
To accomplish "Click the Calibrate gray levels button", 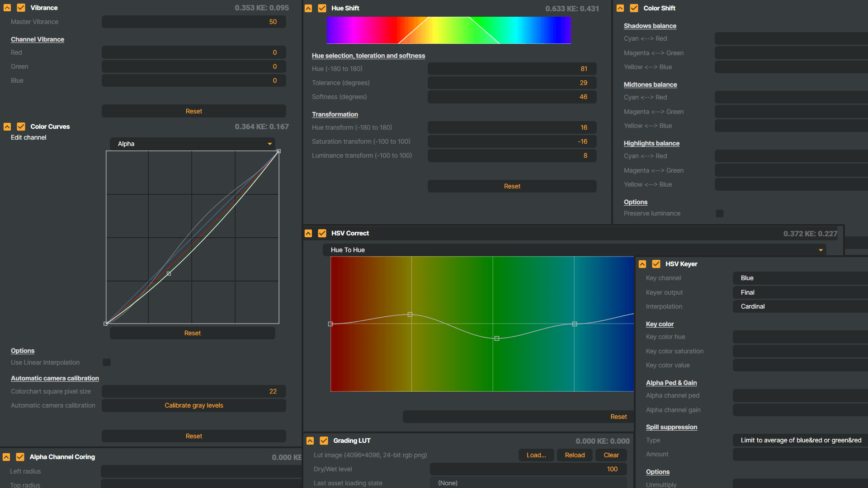I will [x=193, y=405].
